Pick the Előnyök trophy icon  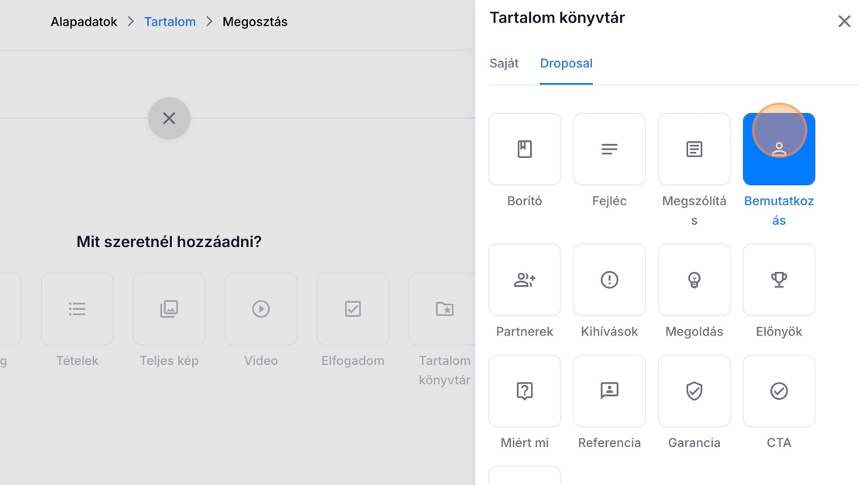778,280
